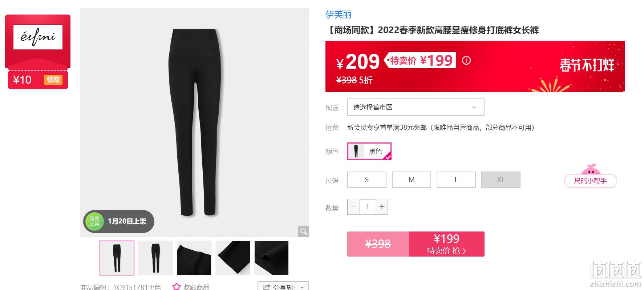Click the star icon to favorite product
644x290 pixels.
click(x=177, y=286)
